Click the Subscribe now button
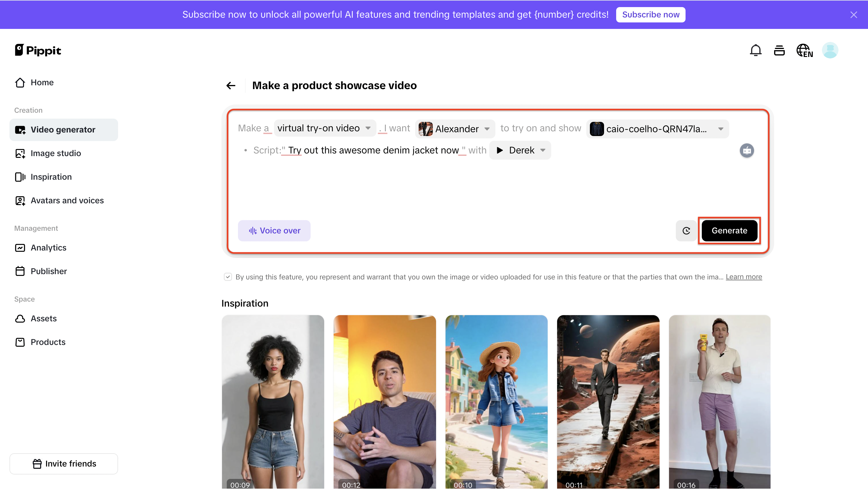The height and width of the screenshot is (491, 868). 650,14
